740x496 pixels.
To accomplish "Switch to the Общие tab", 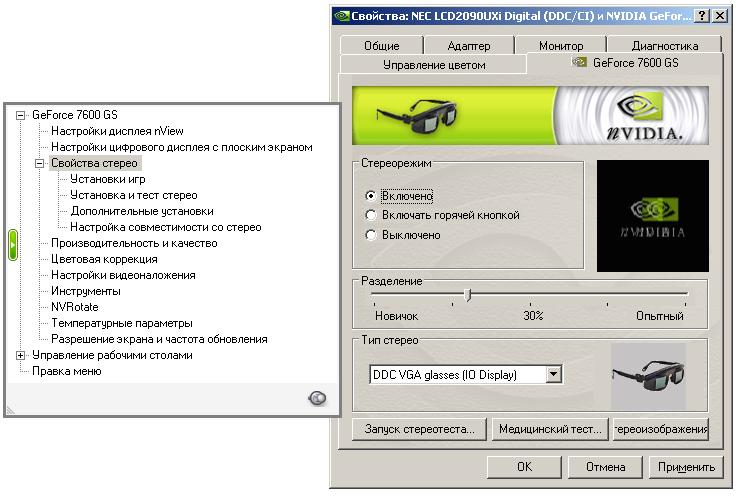I will coord(381,46).
